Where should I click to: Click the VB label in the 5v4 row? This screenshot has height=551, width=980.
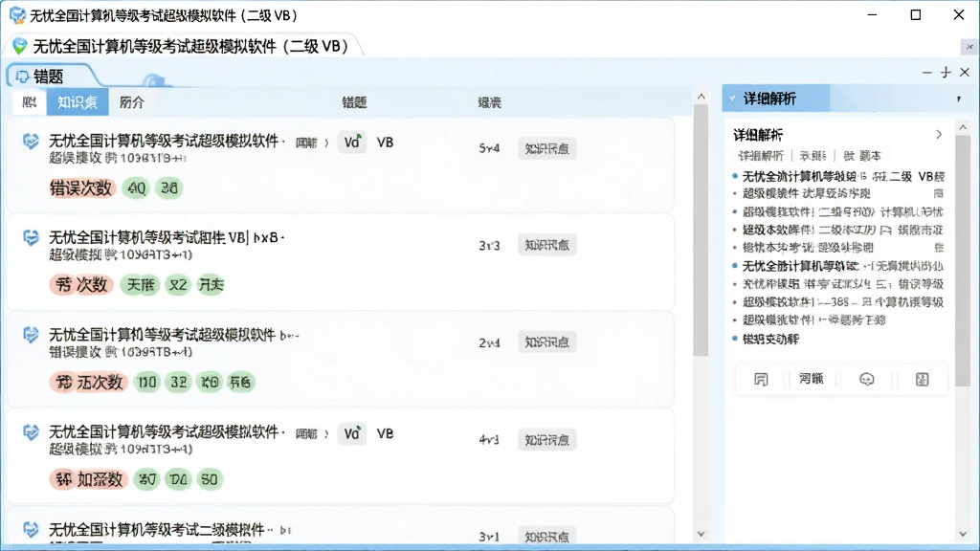pyautogui.click(x=385, y=143)
